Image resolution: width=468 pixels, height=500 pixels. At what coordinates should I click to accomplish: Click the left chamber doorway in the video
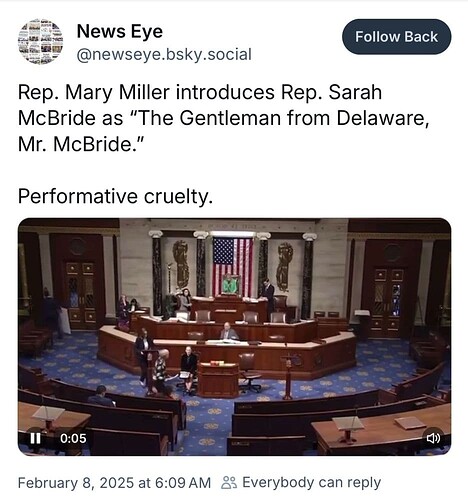pyautogui.click(x=80, y=293)
